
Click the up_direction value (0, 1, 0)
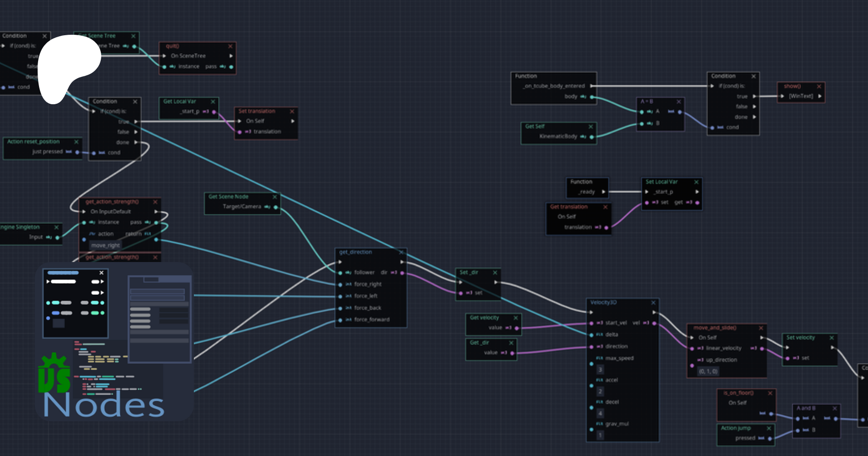[708, 371]
